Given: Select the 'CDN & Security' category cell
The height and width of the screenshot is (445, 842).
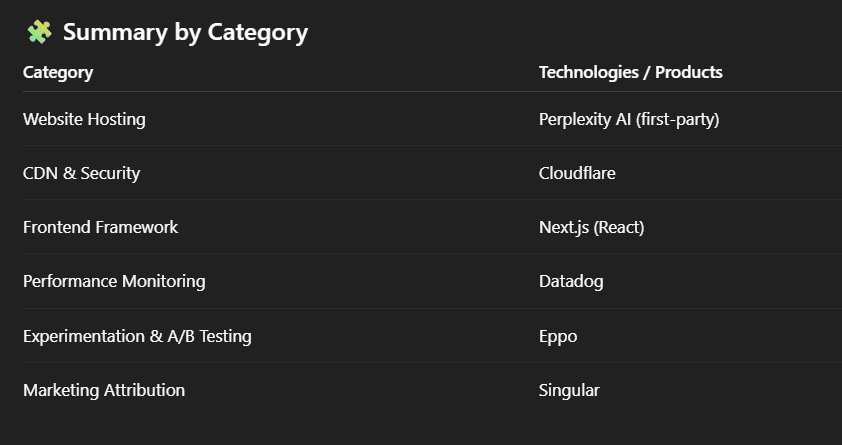Looking at the screenshot, I should click(x=81, y=173).
